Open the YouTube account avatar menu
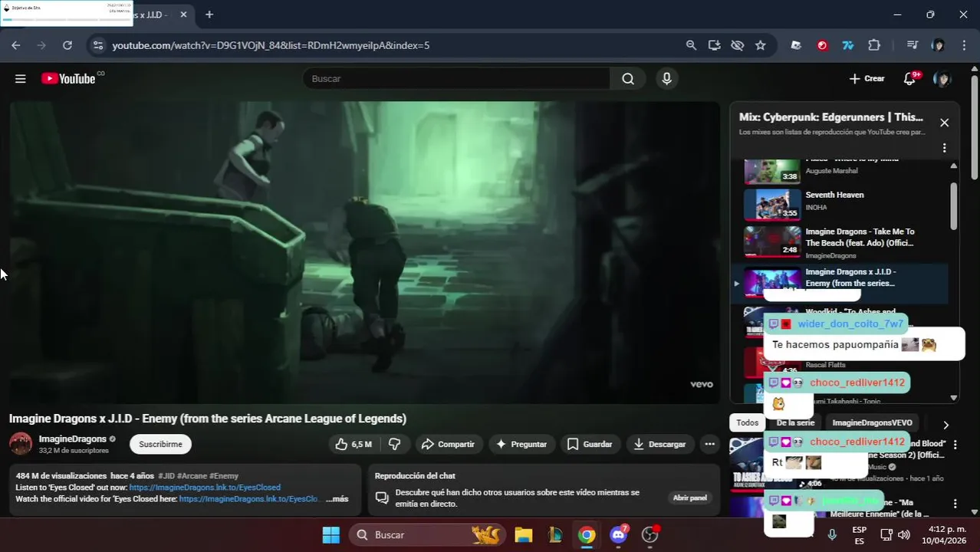 (x=942, y=79)
